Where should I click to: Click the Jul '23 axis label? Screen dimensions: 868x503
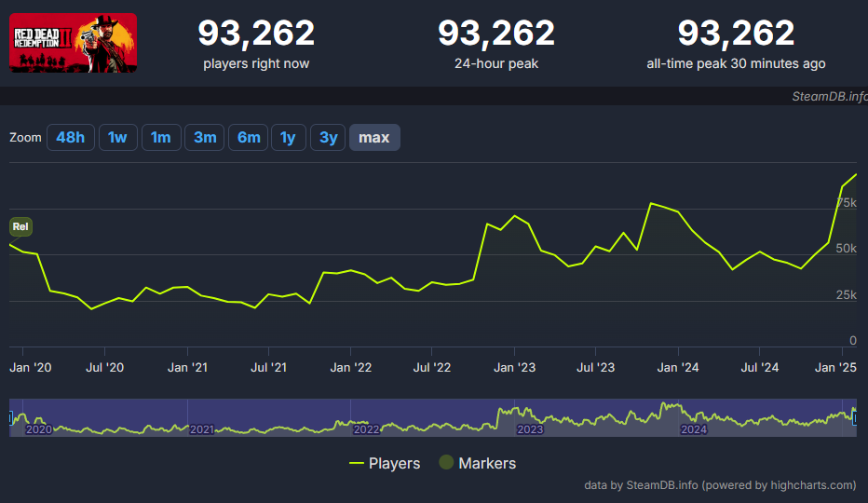coord(596,368)
